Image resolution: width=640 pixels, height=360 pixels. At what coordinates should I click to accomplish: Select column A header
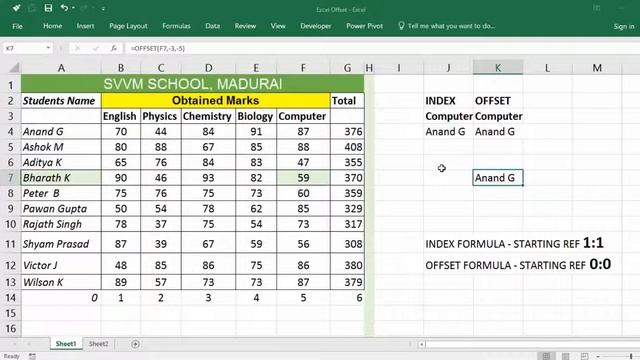[61, 68]
